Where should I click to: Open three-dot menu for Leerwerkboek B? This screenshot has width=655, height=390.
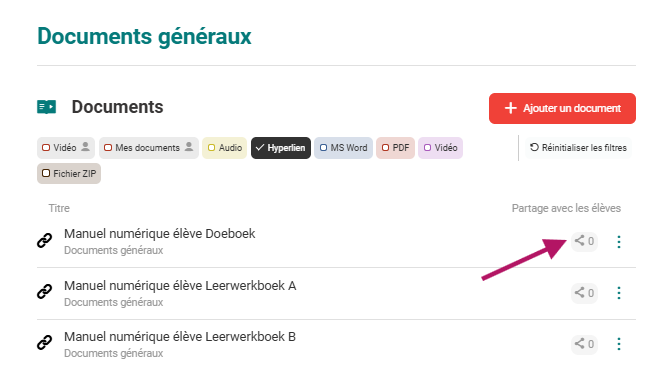click(619, 344)
